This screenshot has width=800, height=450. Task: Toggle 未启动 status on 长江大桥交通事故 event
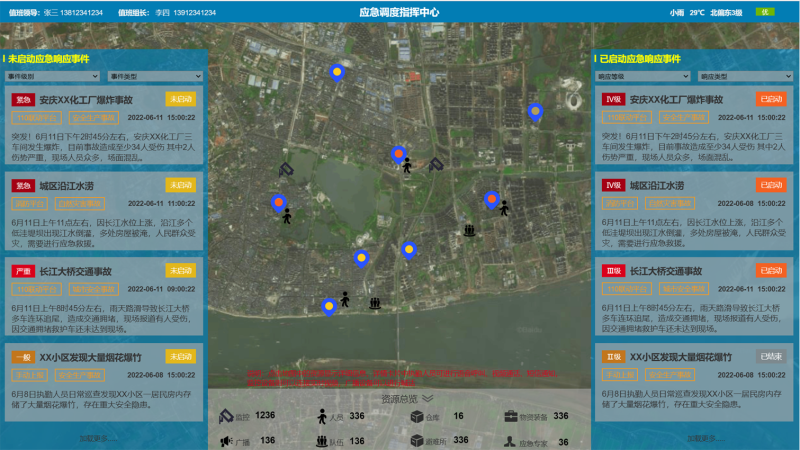[180, 271]
